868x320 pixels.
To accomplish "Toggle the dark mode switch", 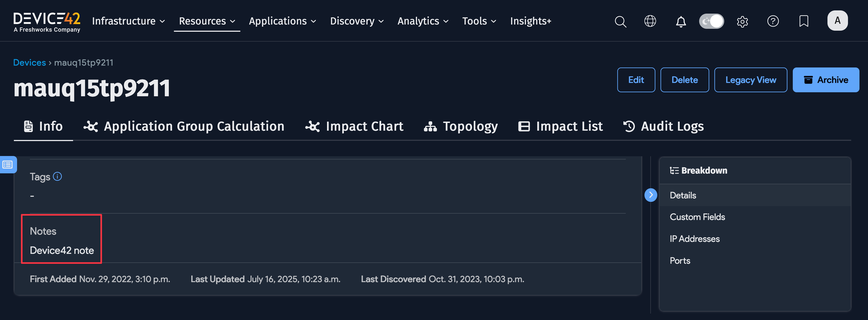I will (711, 21).
